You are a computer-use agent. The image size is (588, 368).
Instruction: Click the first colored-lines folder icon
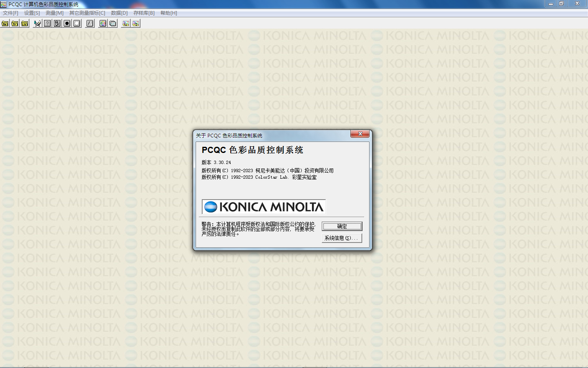(x=126, y=23)
